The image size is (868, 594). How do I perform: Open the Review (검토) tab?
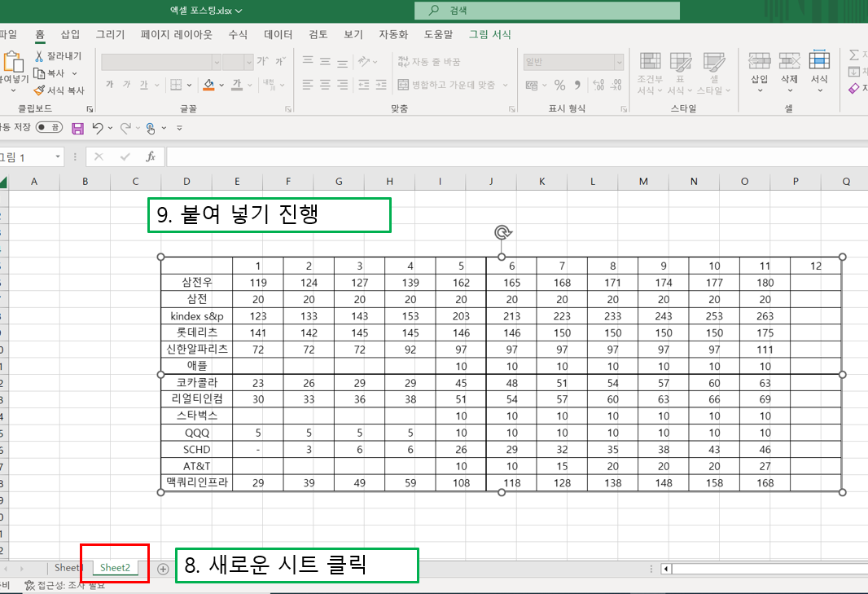[318, 34]
